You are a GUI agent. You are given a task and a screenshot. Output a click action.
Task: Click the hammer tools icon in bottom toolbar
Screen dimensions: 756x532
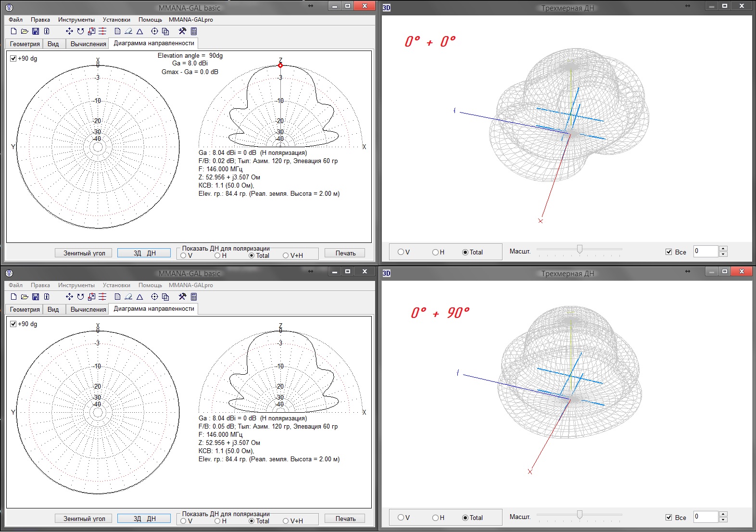click(182, 297)
